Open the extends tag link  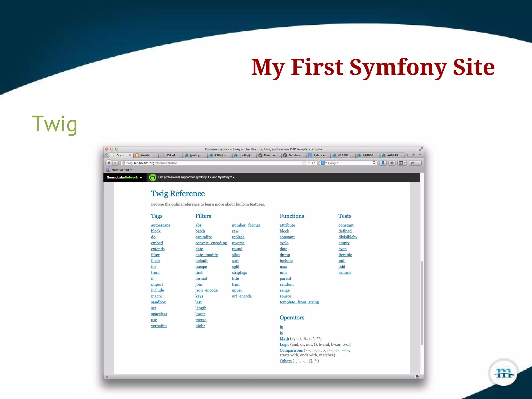(158, 249)
